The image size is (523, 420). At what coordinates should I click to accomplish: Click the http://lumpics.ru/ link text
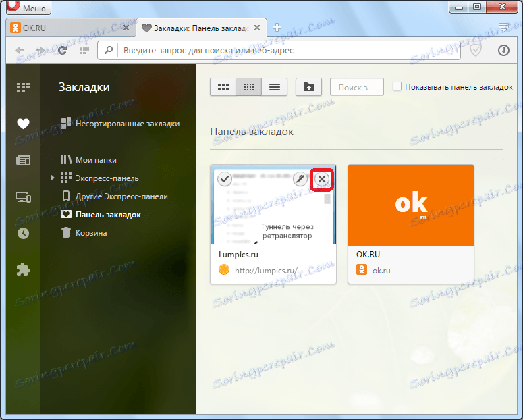[x=266, y=270]
